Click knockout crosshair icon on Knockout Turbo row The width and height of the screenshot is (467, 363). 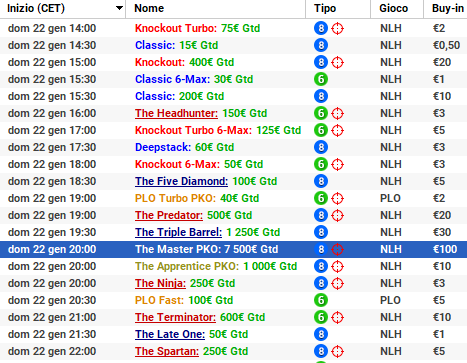point(337,28)
